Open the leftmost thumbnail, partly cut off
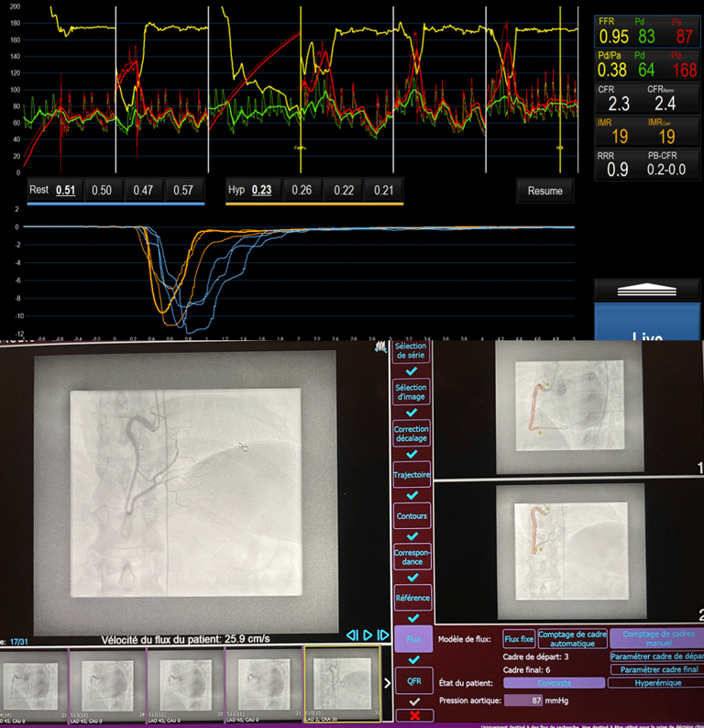Image resolution: width=704 pixels, height=728 pixels. 33,685
